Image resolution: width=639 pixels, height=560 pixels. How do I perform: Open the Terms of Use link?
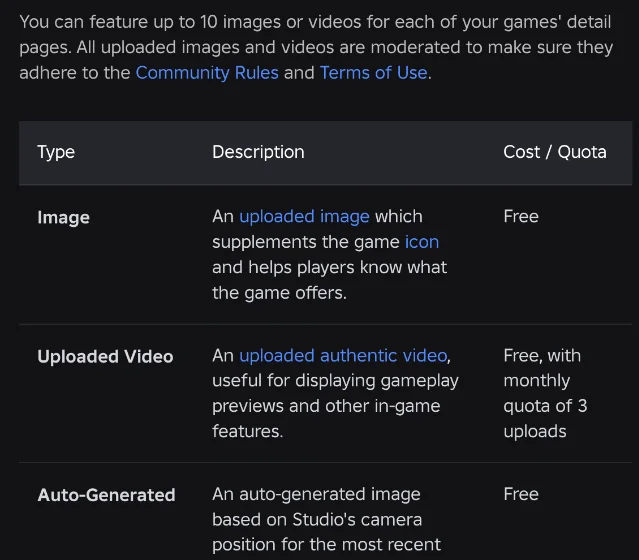coord(373,73)
